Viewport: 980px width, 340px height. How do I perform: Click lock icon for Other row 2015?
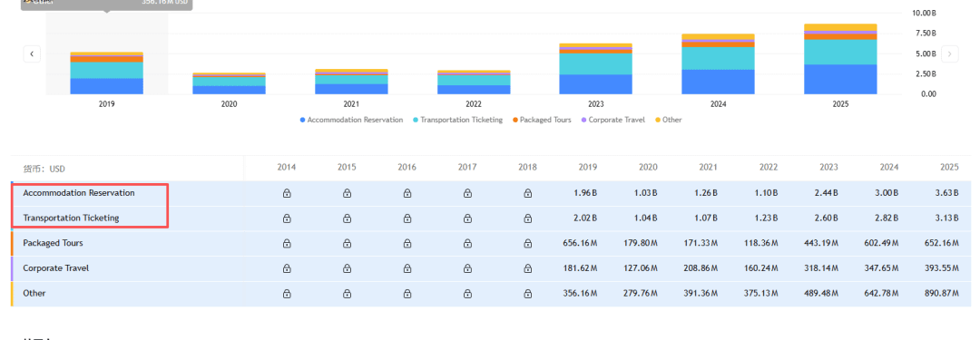[x=347, y=294]
